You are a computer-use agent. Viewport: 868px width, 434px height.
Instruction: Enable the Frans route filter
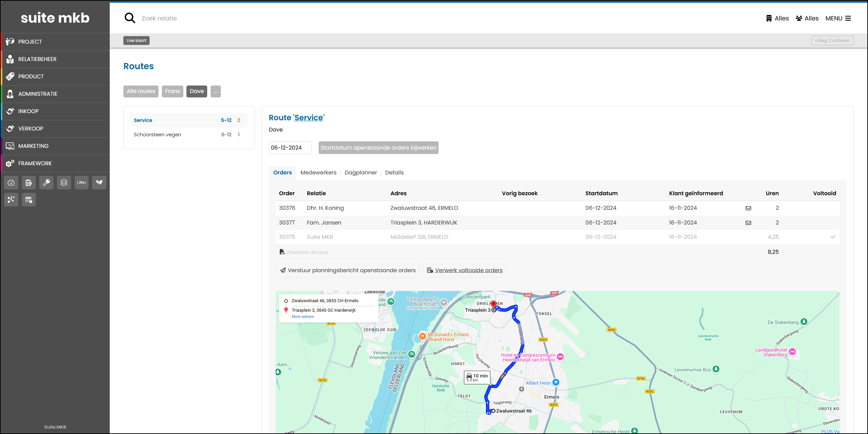pyautogui.click(x=172, y=91)
